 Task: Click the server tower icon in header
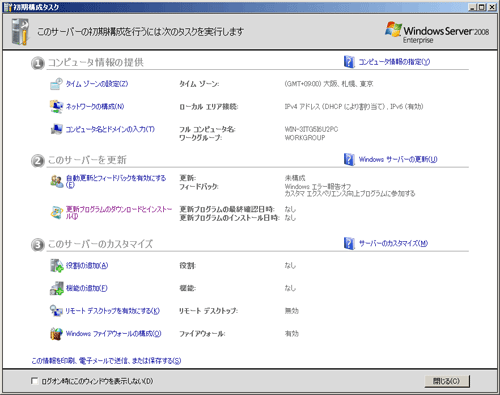[x=21, y=32]
